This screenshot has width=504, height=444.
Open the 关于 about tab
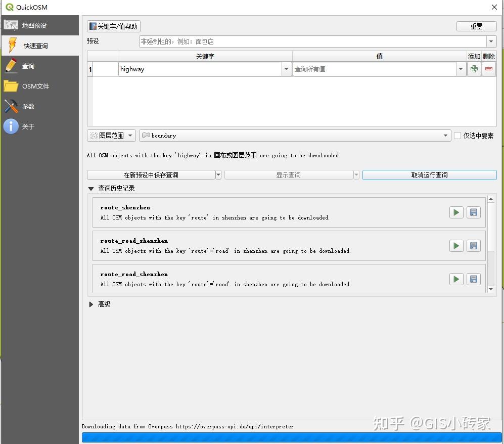point(40,126)
